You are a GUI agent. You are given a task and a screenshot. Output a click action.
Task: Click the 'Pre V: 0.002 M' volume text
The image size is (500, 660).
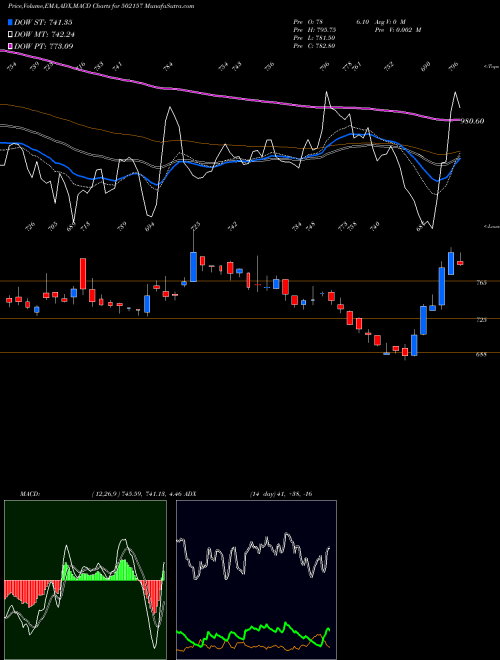tap(398, 30)
